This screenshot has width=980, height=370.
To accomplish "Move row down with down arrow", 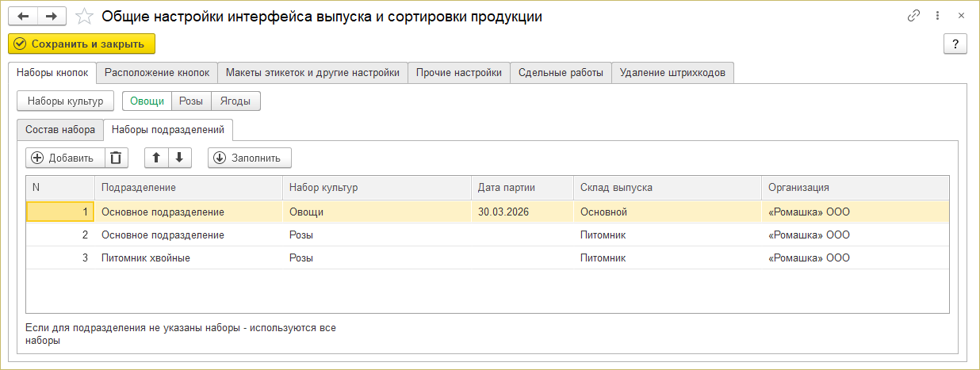I will pyautogui.click(x=180, y=158).
